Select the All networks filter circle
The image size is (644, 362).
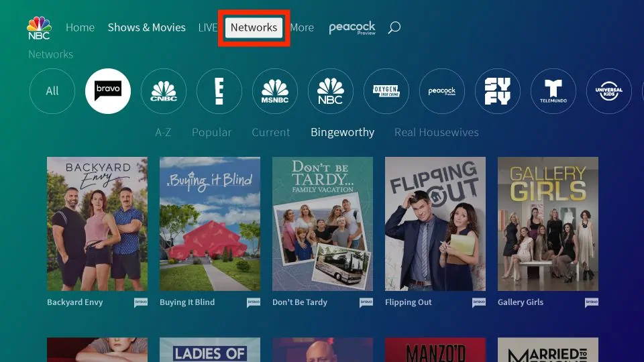click(x=52, y=90)
